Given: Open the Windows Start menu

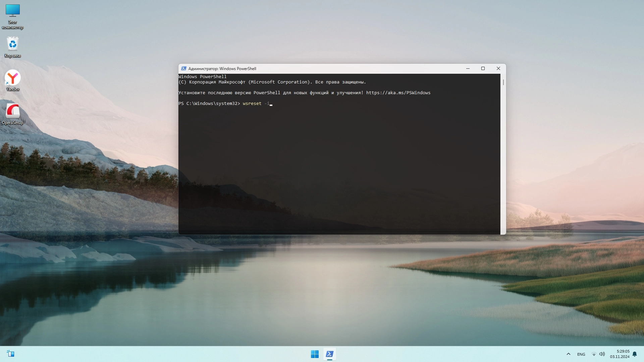Looking at the screenshot, I should (315, 354).
